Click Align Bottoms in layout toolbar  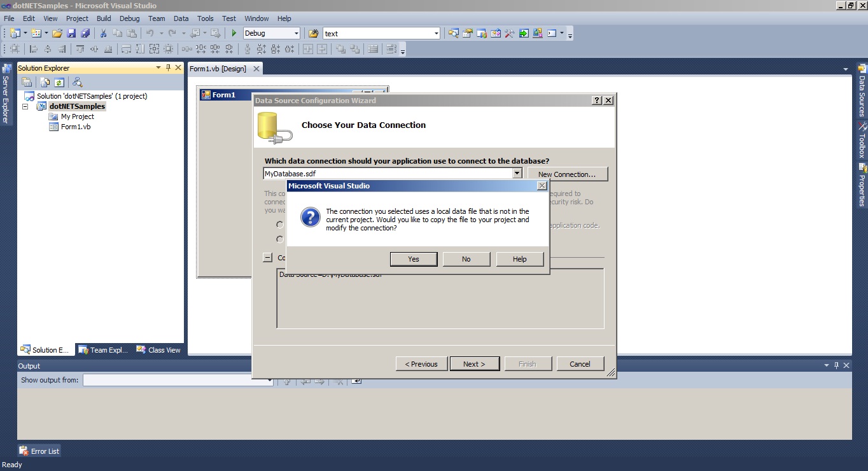point(108,48)
